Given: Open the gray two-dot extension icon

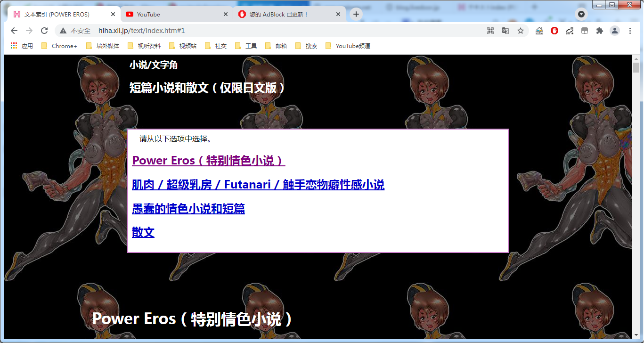Looking at the screenshot, I should tap(585, 31).
